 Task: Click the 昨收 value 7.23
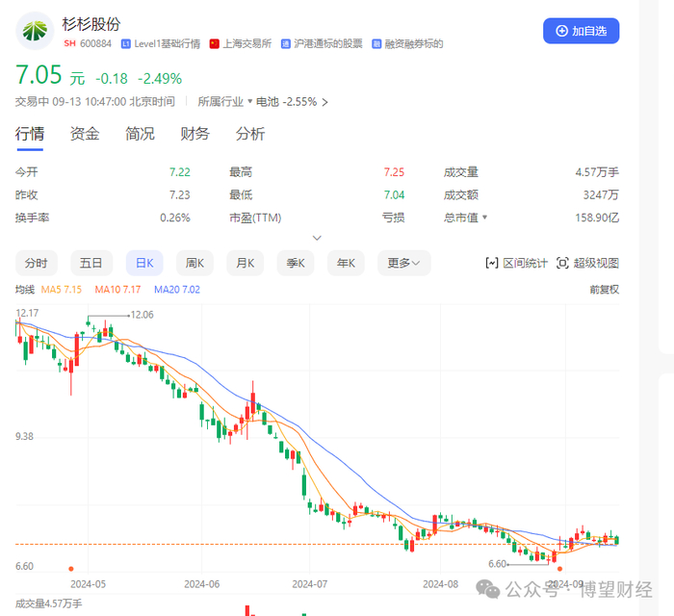pyautogui.click(x=180, y=195)
